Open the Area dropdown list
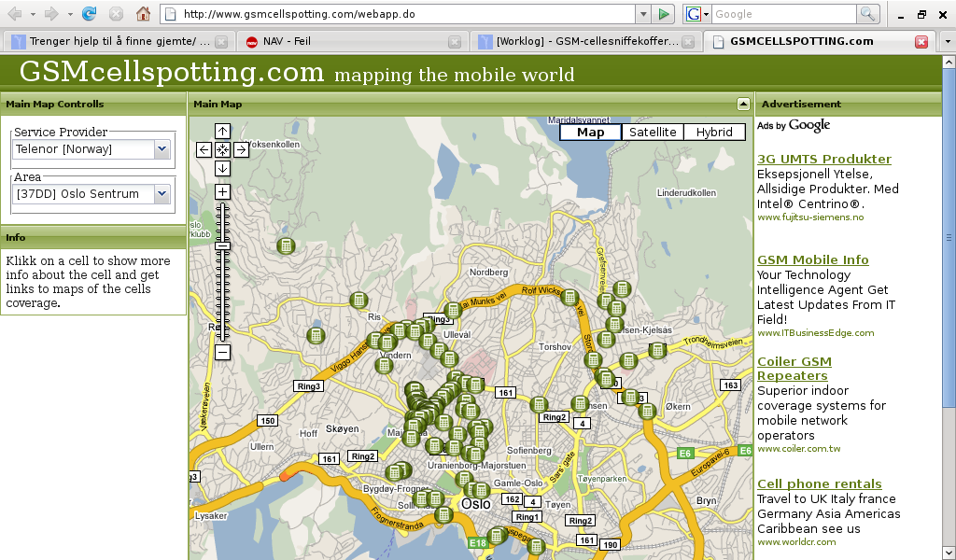 pos(162,194)
